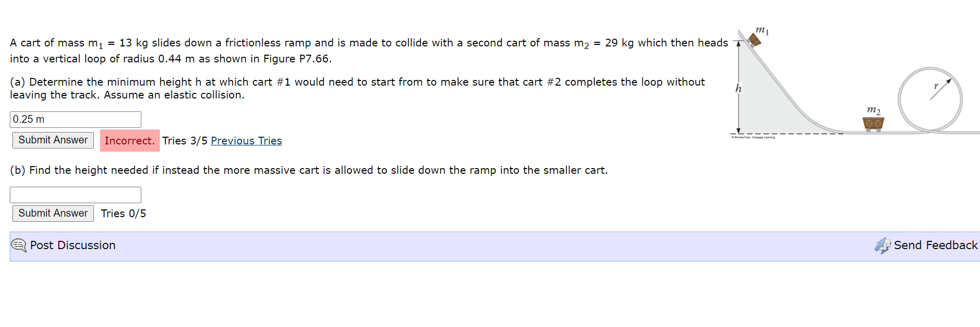Viewport: 980px width, 327px height.
Task: Submit the answer for part (b)
Action: pos(52,213)
